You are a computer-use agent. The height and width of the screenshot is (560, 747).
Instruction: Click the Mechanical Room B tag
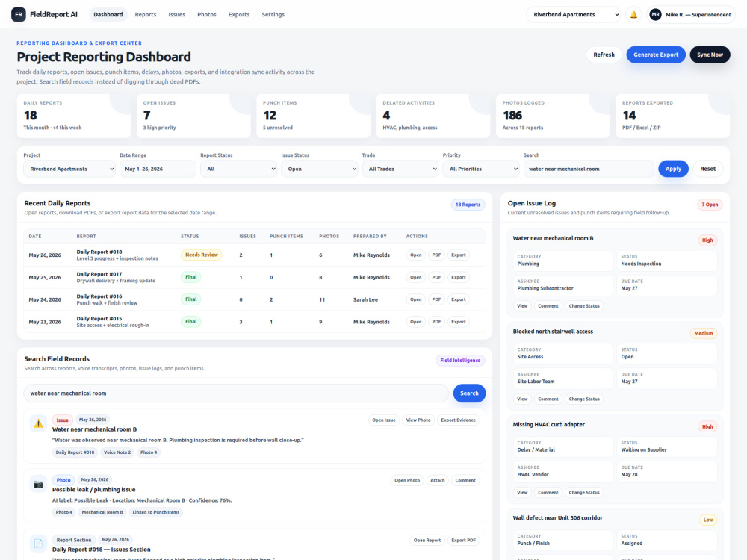(102, 513)
